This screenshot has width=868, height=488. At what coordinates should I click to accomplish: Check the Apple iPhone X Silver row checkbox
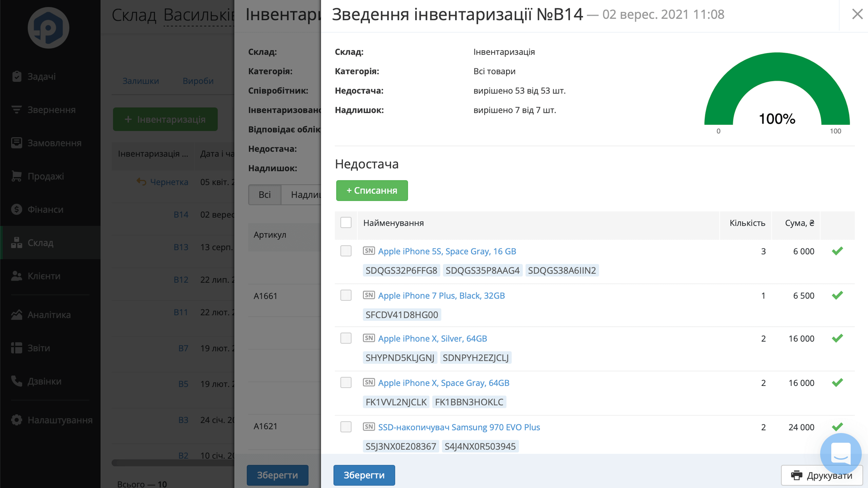[346, 338]
